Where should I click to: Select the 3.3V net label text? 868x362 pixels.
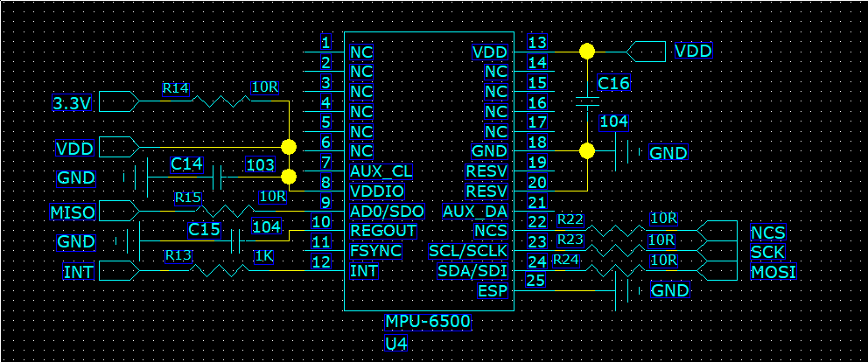pyautogui.click(x=72, y=103)
